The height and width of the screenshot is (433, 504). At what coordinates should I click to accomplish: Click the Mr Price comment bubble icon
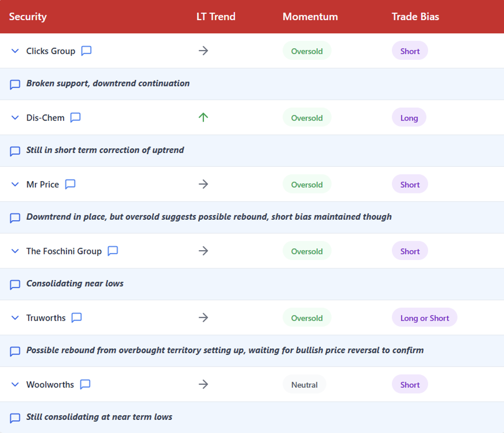click(x=70, y=184)
